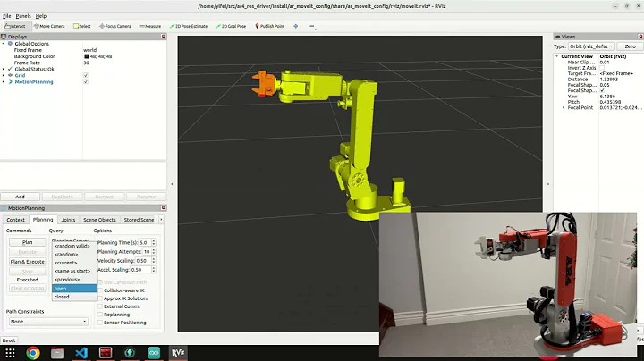644x361 pixels.
Task: Expand the MotionPlanning tree node
Action: [4, 82]
